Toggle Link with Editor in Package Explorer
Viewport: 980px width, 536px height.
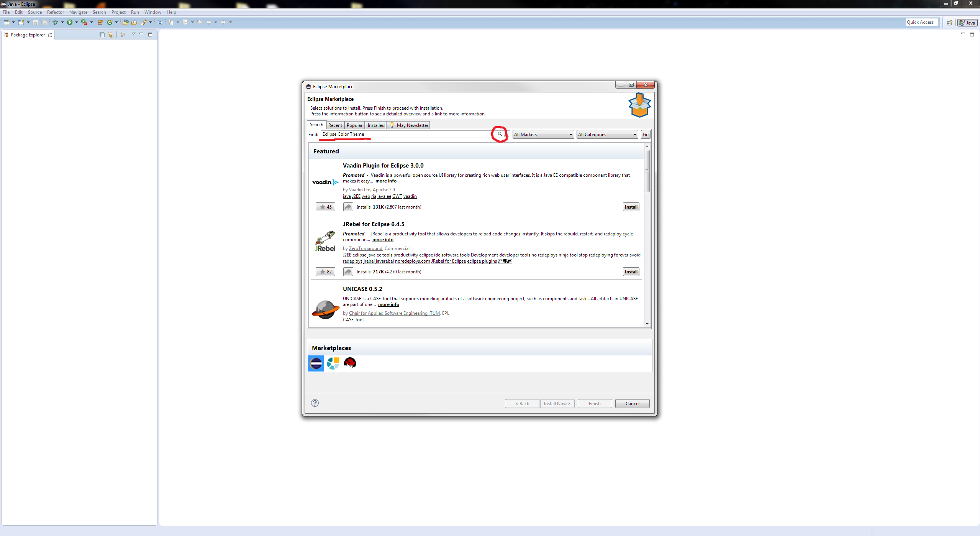tap(110, 35)
